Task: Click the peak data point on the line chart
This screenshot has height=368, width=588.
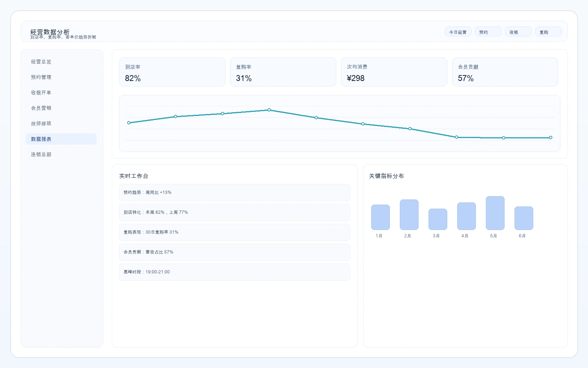Action: pos(269,110)
